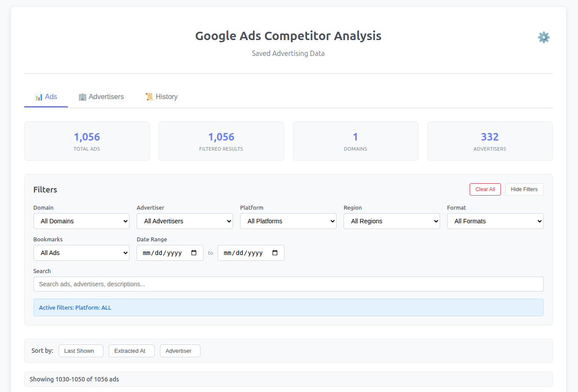Sort ads by Extracted At
This screenshot has height=392, width=578.
tap(131, 351)
